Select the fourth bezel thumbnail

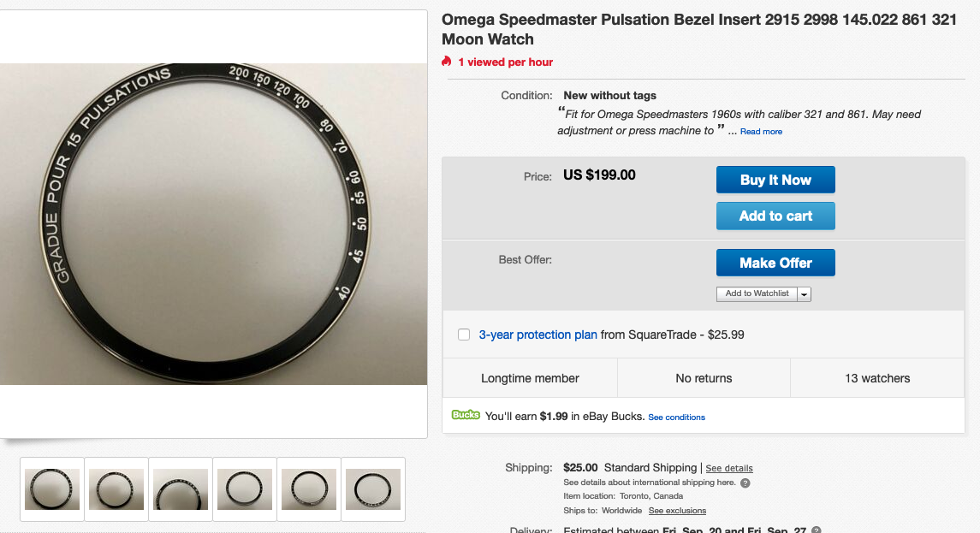pyautogui.click(x=245, y=489)
